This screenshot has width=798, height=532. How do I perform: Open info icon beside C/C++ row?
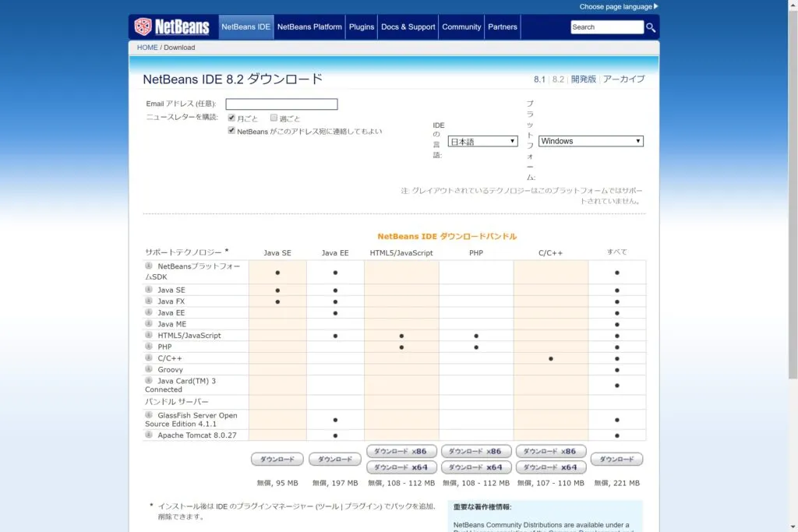coord(149,358)
